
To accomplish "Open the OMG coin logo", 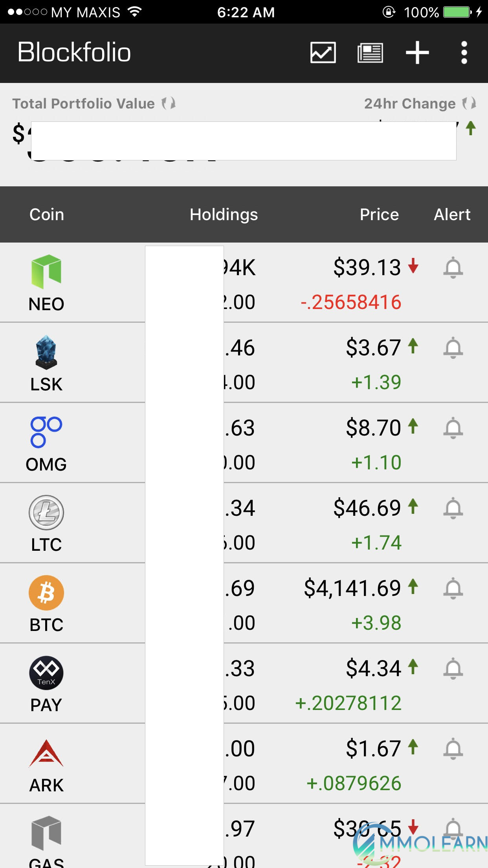I will point(46,432).
